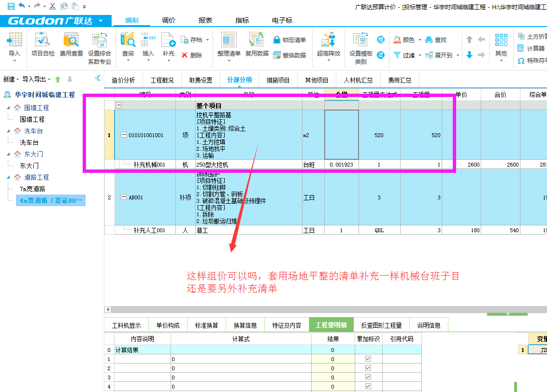Collapse the 东大门 tree node

(x=8, y=154)
